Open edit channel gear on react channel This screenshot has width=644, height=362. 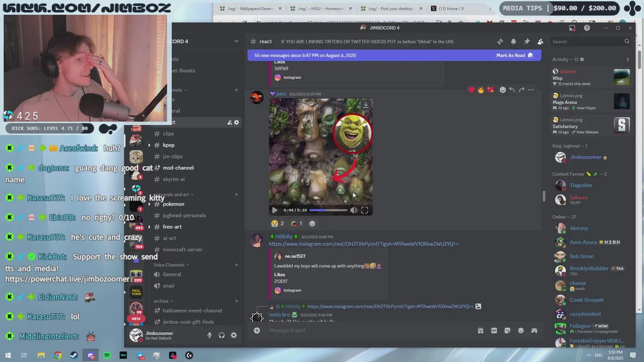[x=236, y=122]
